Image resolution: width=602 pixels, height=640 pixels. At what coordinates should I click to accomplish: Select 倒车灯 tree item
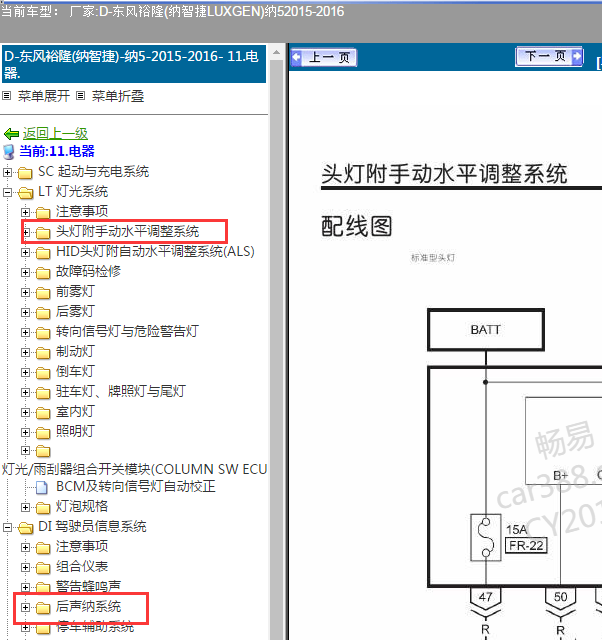click(76, 371)
